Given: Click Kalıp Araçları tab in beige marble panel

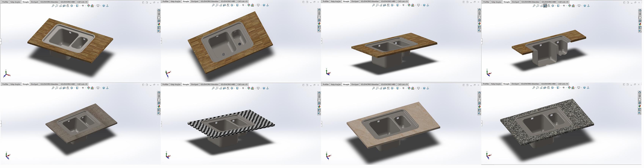Looking at the screenshot, I should [x=336, y=85].
